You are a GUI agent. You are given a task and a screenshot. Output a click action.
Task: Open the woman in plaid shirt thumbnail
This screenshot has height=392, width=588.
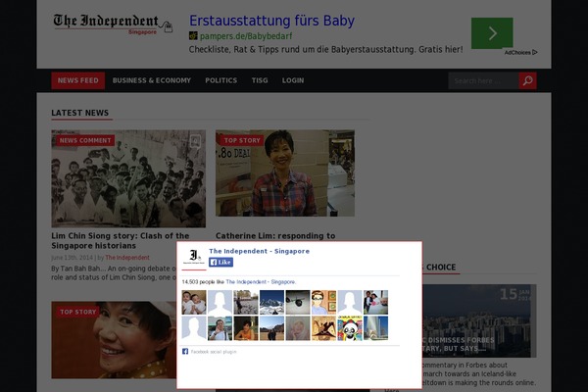[285, 173]
